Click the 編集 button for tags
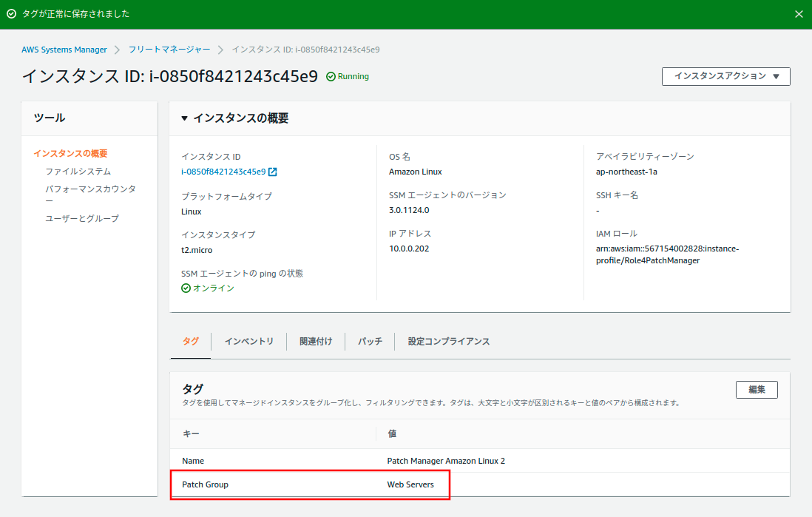The width and height of the screenshot is (812, 517). pyautogui.click(x=756, y=390)
